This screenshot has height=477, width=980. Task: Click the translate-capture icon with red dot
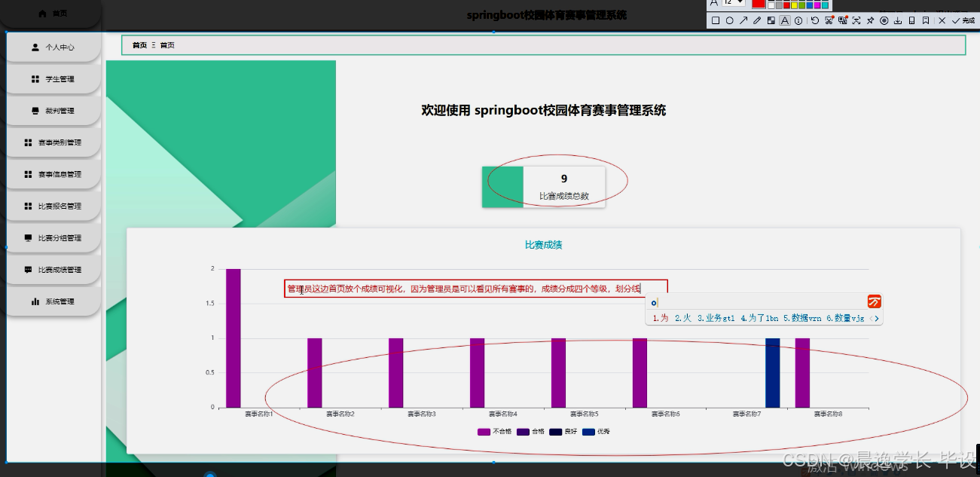pos(843,20)
